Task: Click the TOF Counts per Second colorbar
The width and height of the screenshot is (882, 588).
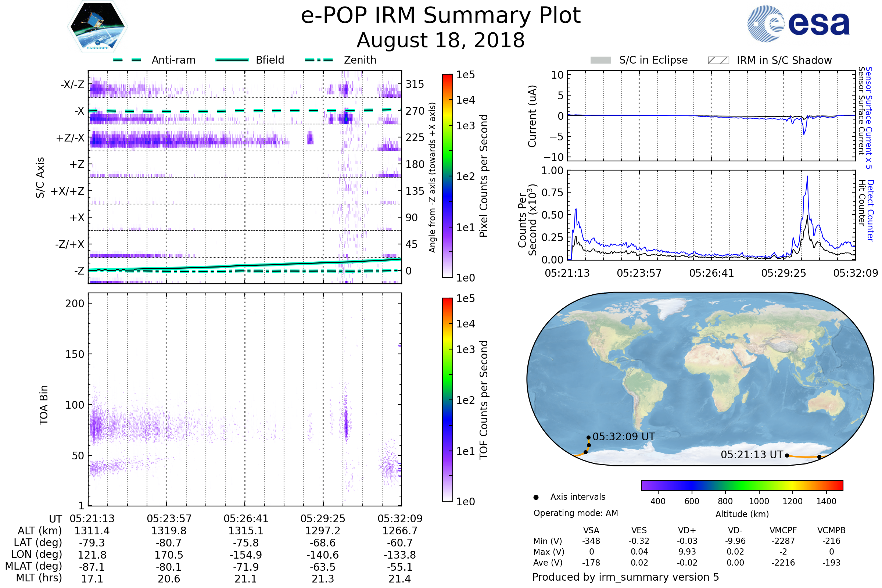Action: click(x=447, y=399)
